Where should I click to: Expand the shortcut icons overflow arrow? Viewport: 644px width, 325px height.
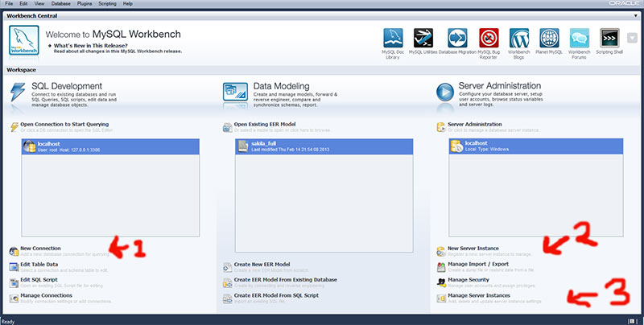(632, 38)
